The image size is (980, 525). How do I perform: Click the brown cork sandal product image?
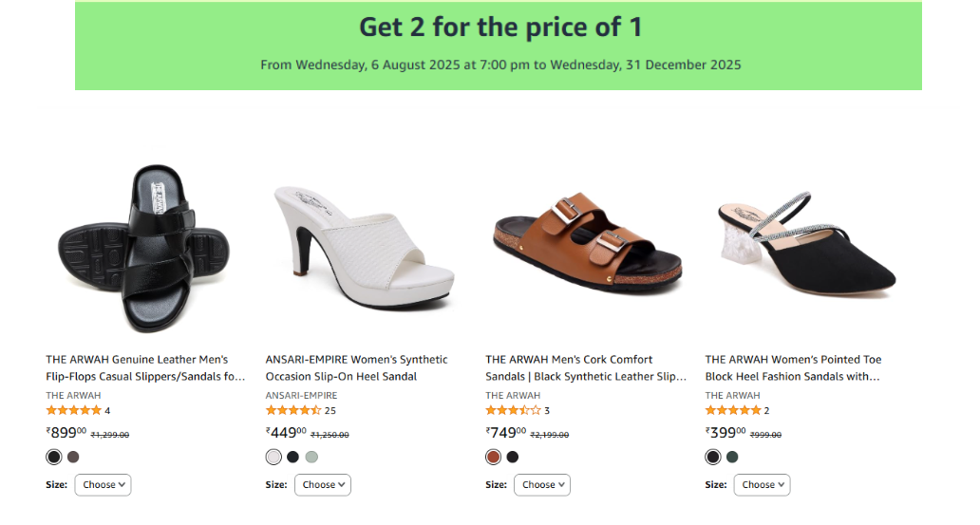point(588,243)
